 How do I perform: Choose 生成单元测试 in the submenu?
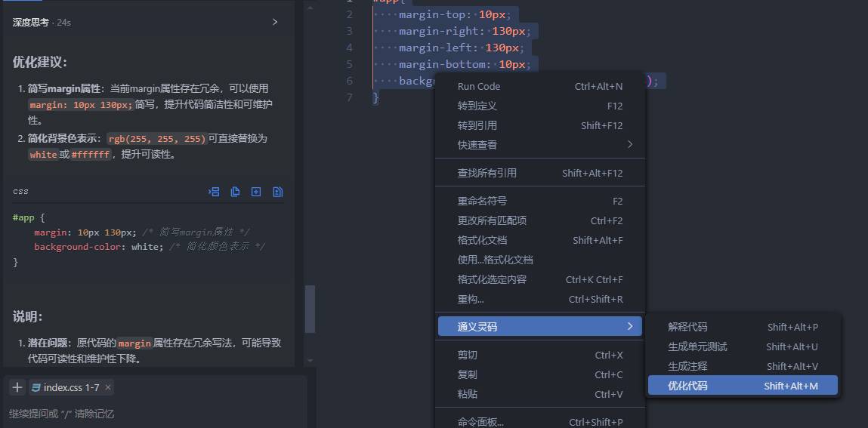tap(743, 346)
